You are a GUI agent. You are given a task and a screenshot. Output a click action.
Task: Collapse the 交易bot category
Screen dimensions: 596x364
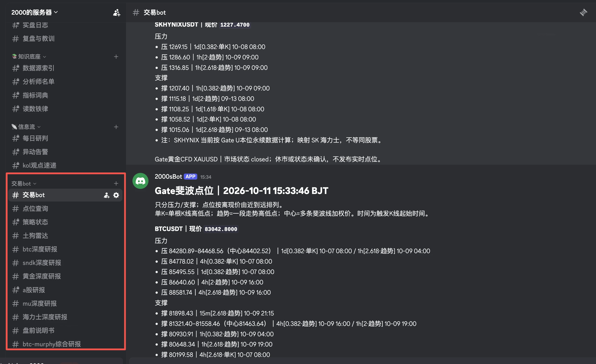click(x=24, y=184)
